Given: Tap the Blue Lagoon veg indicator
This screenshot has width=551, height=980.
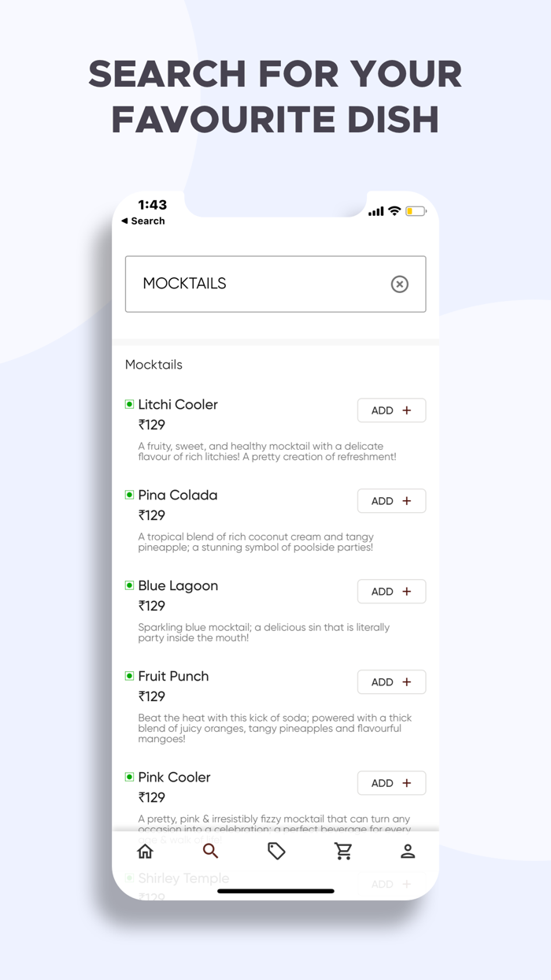Looking at the screenshot, I should coord(130,585).
